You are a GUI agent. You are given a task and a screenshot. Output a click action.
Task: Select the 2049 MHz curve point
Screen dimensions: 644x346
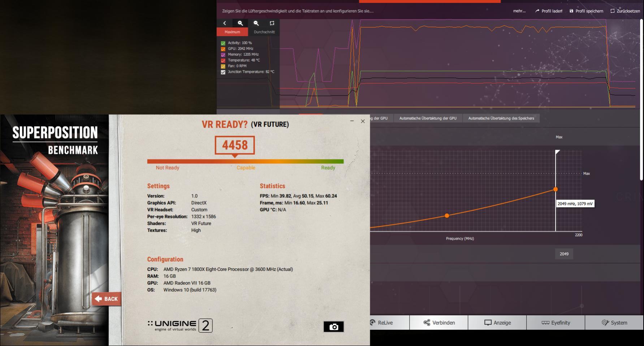pyautogui.click(x=556, y=189)
